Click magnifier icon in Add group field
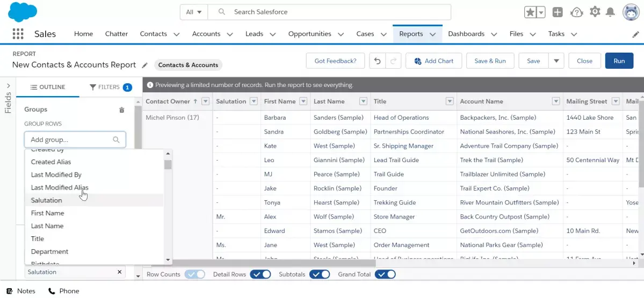The width and height of the screenshot is (644, 298). [x=116, y=140]
